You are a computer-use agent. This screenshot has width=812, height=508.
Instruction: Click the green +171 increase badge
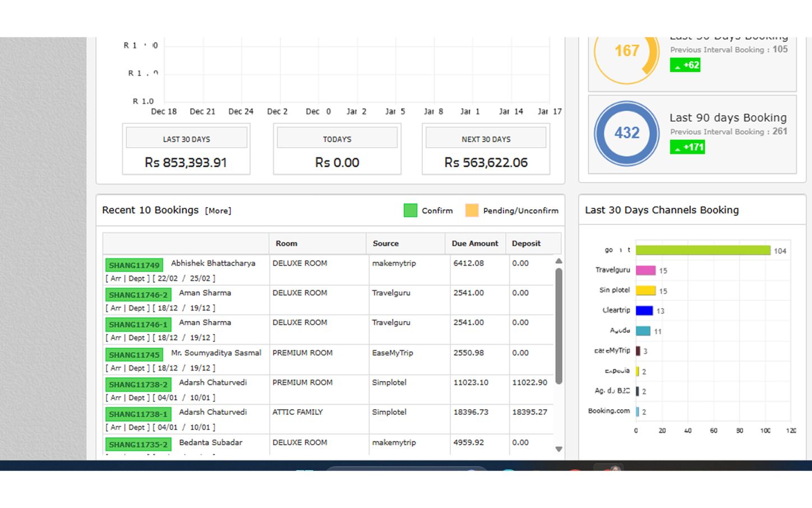(x=688, y=147)
